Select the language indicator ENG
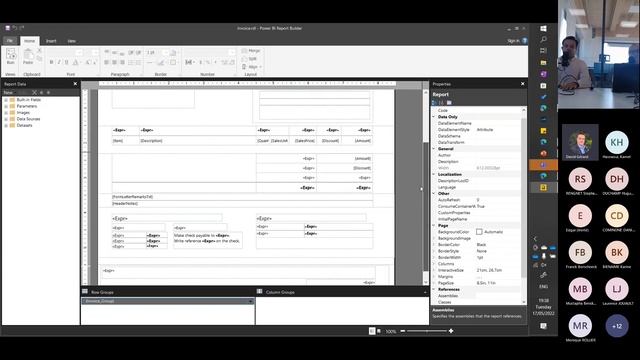Image resolution: width=640 pixels, height=360 pixels. (x=543, y=287)
